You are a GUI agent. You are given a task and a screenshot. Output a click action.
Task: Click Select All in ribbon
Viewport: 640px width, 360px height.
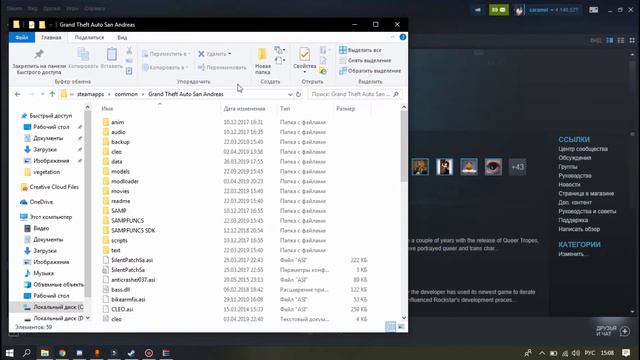[360, 50]
